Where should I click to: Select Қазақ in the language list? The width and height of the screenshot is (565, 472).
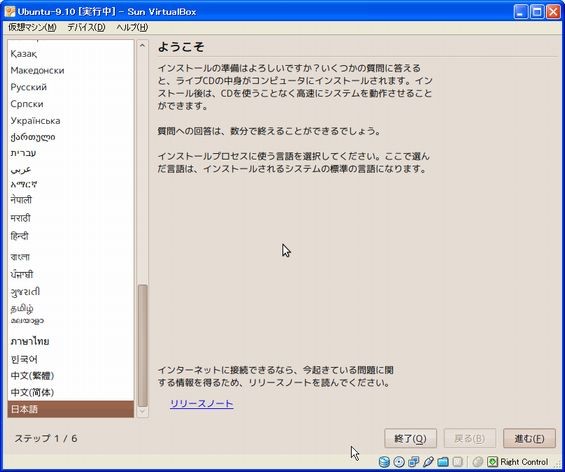point(71,54)
